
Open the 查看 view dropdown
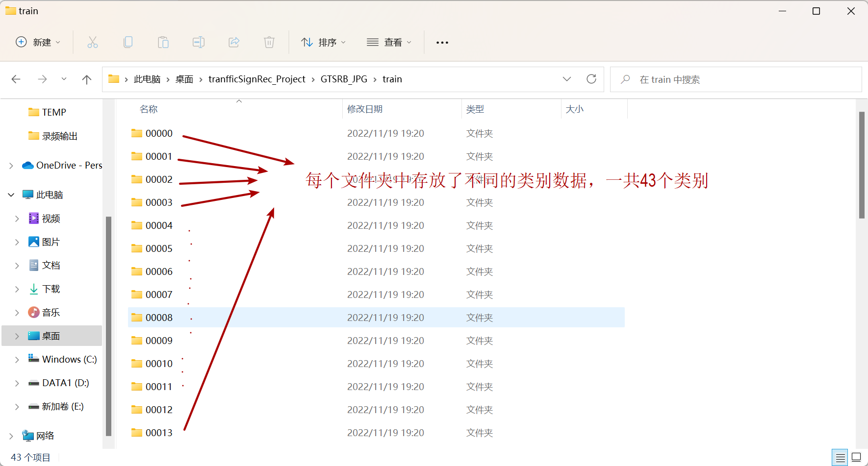(389, 42)
